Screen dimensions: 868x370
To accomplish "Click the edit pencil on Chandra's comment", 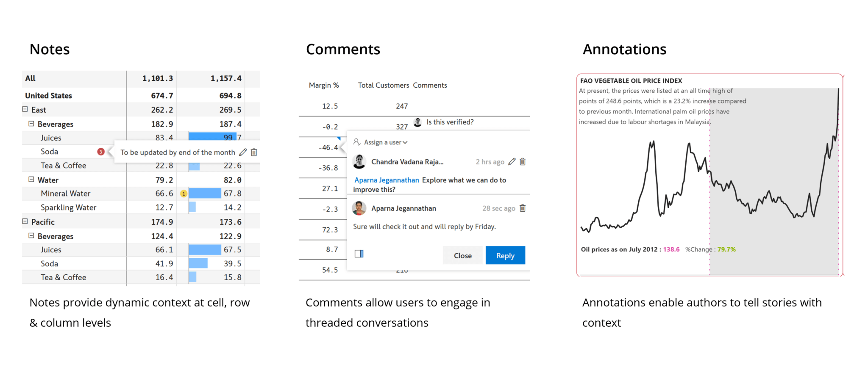I will (x=512, y=161).
